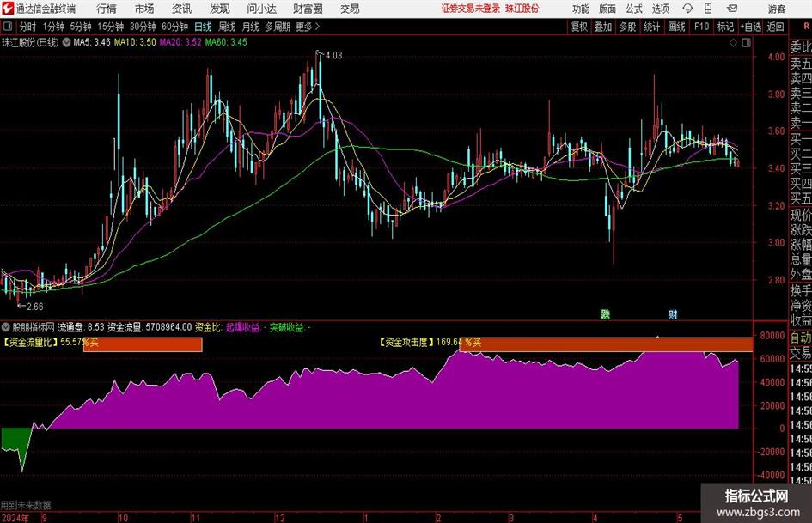The height and width of the screenshot is (523, 812).
Task: Switch to 15分钟 period tab
Action: pos(111,27)
